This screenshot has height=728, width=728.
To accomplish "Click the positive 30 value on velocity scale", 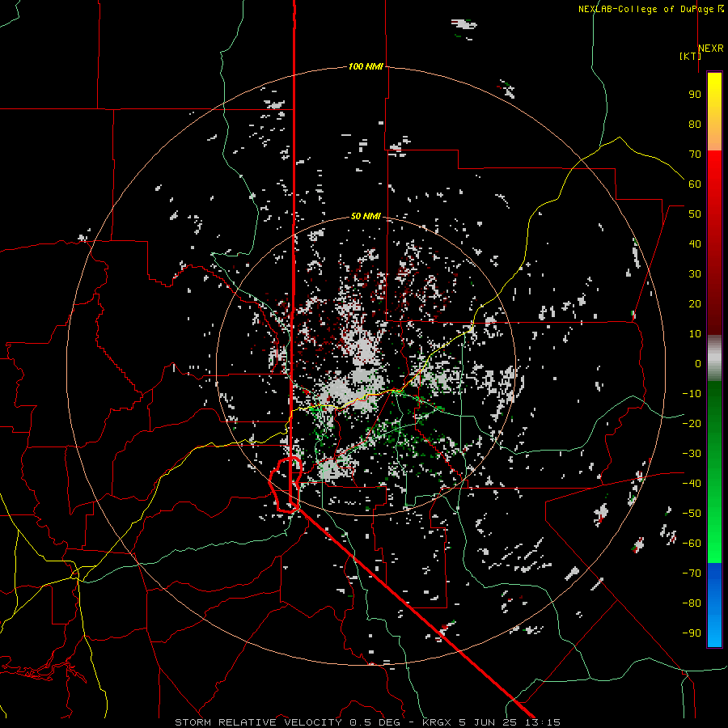I will 695,274.
